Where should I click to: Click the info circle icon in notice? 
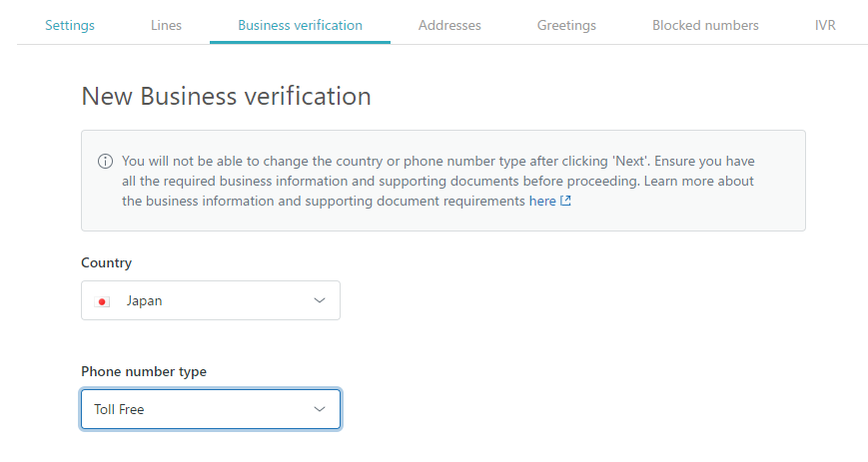105,161
